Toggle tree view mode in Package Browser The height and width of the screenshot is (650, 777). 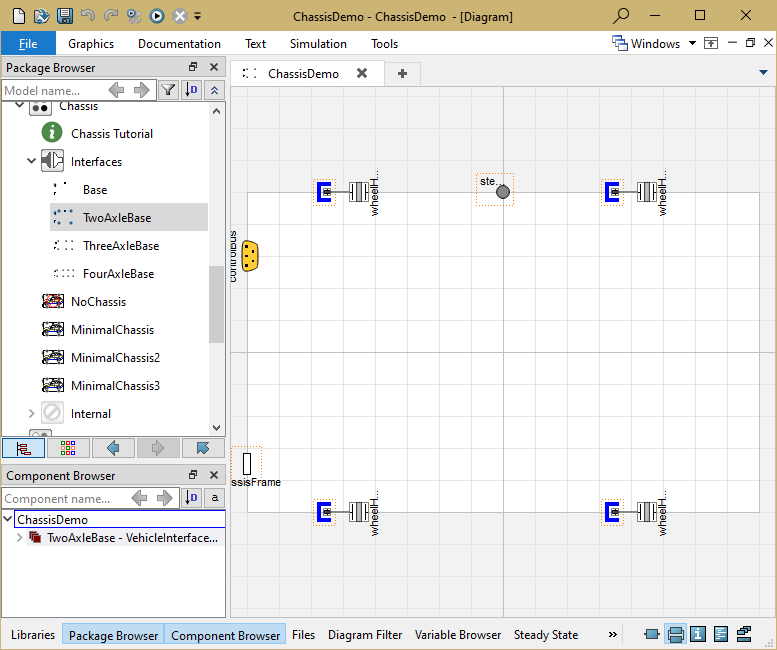pyautogui.click(x=23, y=448)
